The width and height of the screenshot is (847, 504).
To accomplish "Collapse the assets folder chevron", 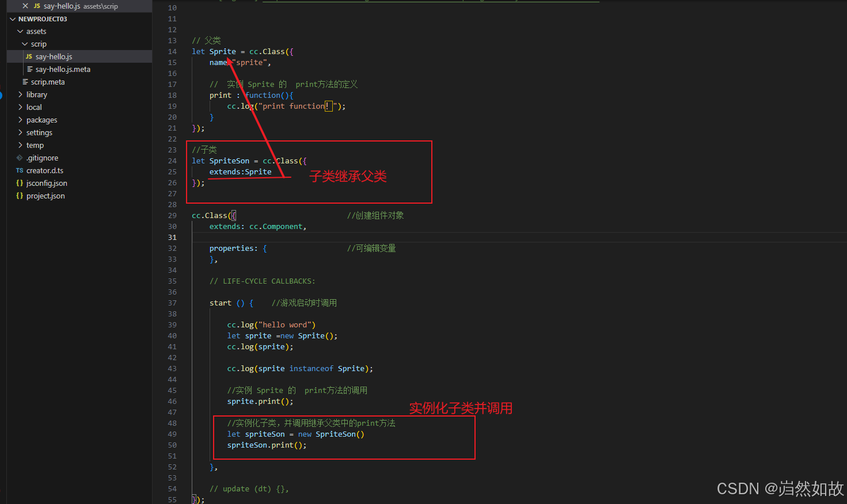I will pos(20,32).
